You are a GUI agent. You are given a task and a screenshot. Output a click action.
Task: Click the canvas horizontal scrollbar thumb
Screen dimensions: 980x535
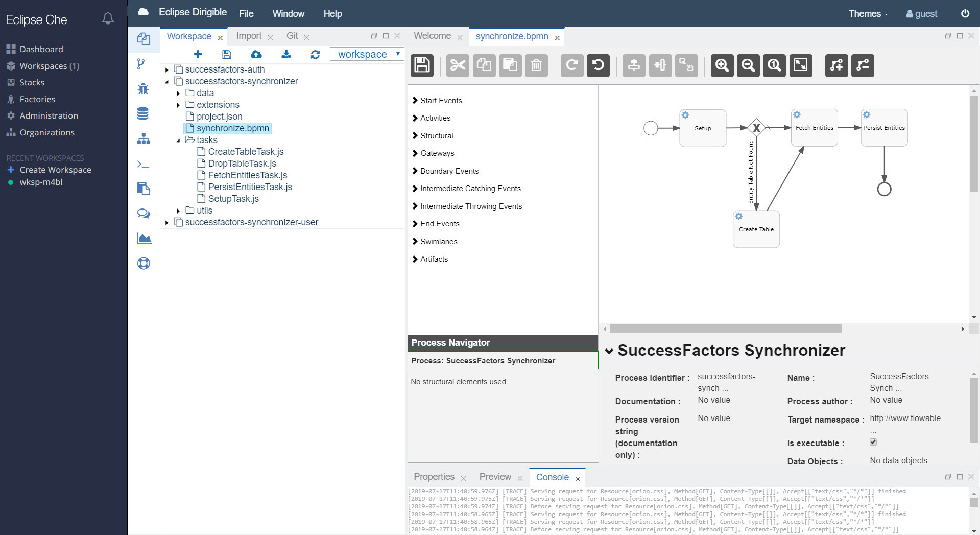point(725,329)
